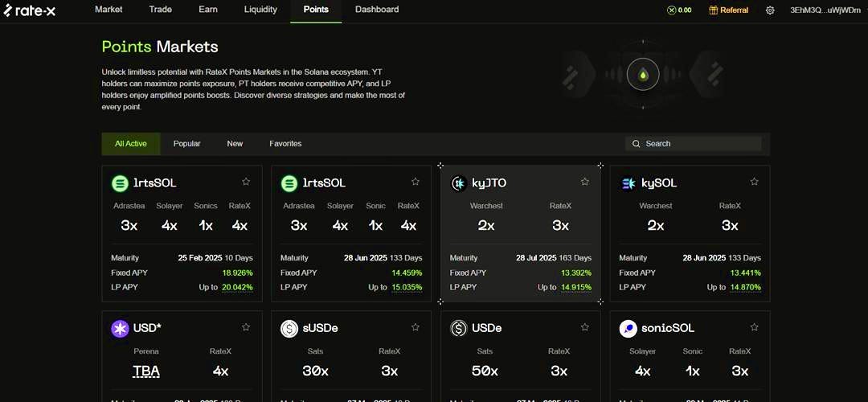
Task: Click token icon of lrtsSOL maturing 25 Feb 2025
Action: [x=120, y=183]
